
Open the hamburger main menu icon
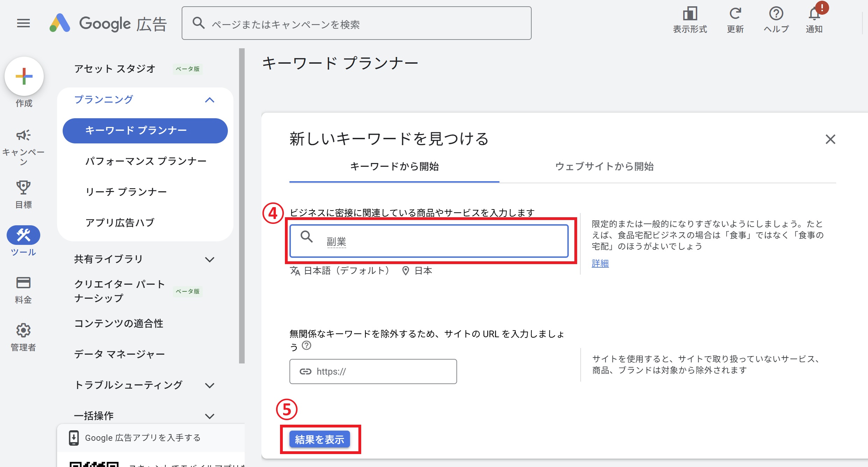(x=23, y=23)
